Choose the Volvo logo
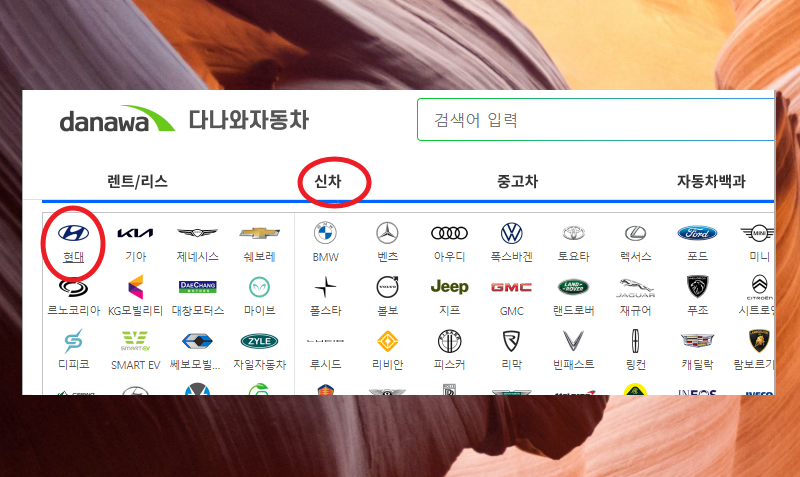 387,287
